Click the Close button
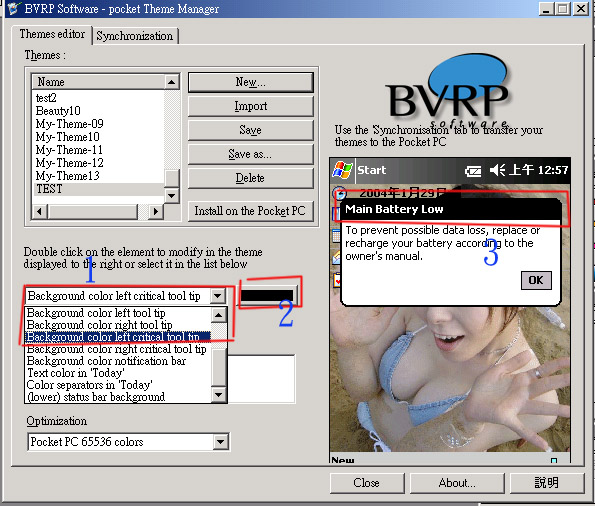 367,483
